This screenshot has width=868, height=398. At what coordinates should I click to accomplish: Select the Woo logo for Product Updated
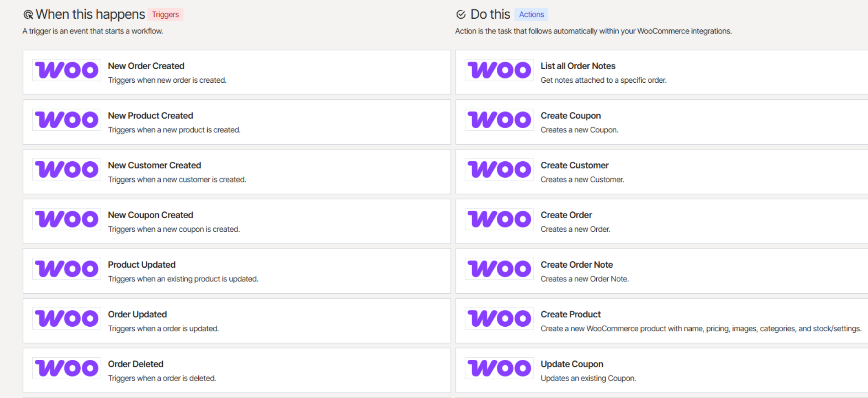(x=67, y=269)
